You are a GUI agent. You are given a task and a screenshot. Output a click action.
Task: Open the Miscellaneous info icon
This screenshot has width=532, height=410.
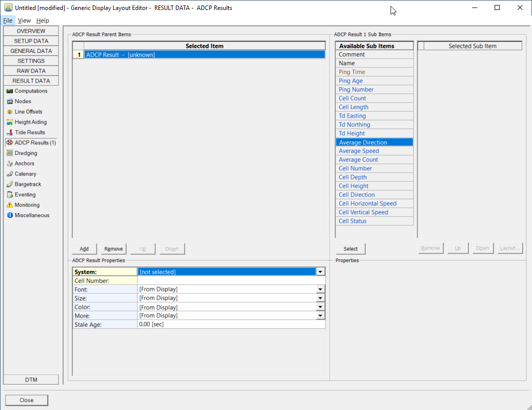click(9, 216)
